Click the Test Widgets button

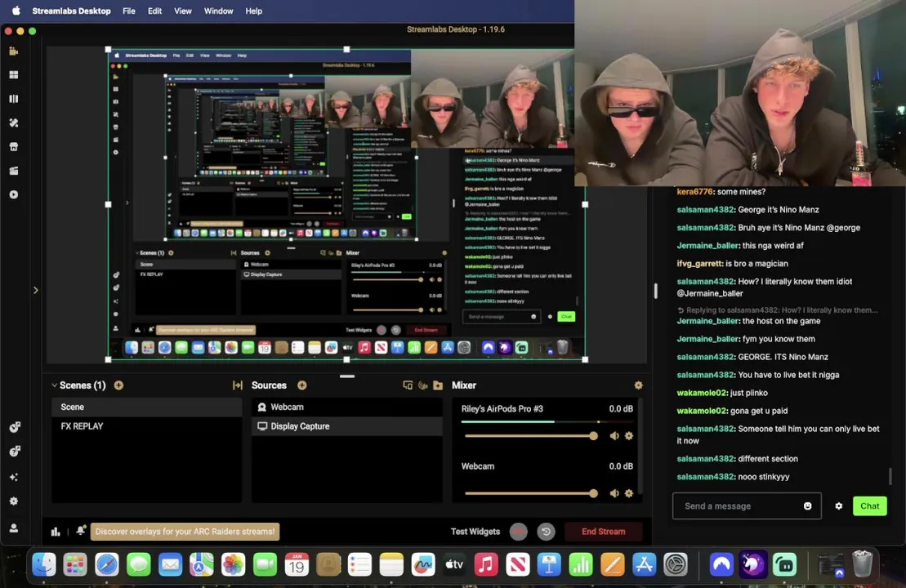tap(475, 532)
